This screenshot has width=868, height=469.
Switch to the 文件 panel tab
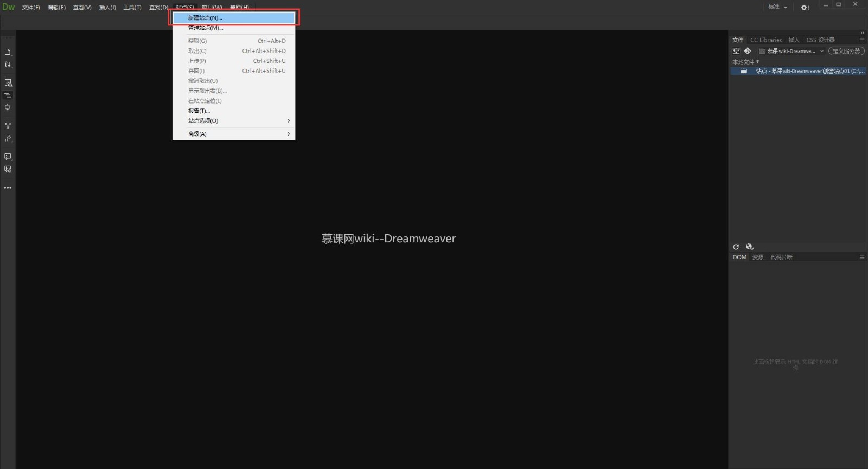click(738, 40)
